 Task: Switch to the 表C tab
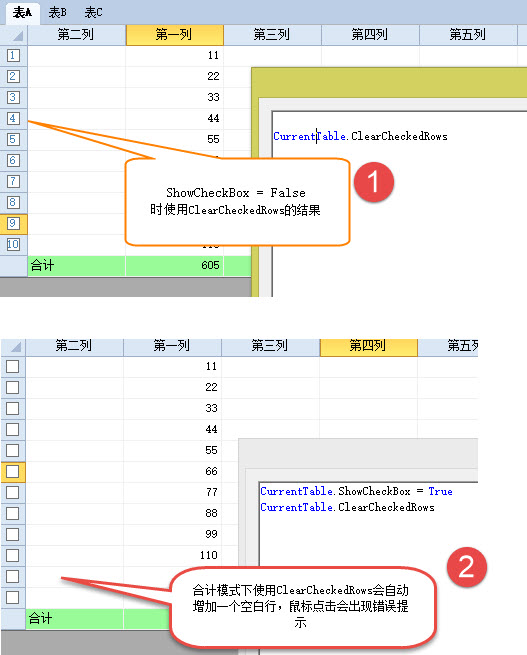(x=93, y=13)
